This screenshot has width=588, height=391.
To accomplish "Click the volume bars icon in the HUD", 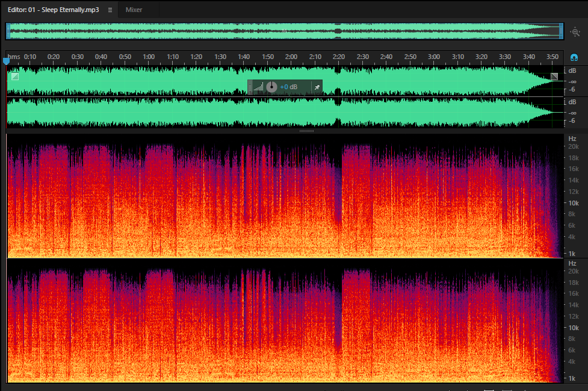I will point(258,87).
